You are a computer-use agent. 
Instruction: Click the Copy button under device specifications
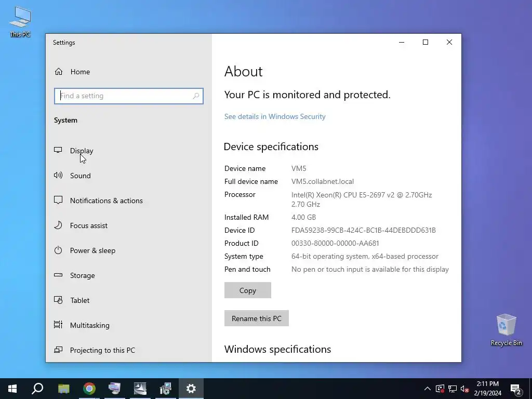(248, 290)
